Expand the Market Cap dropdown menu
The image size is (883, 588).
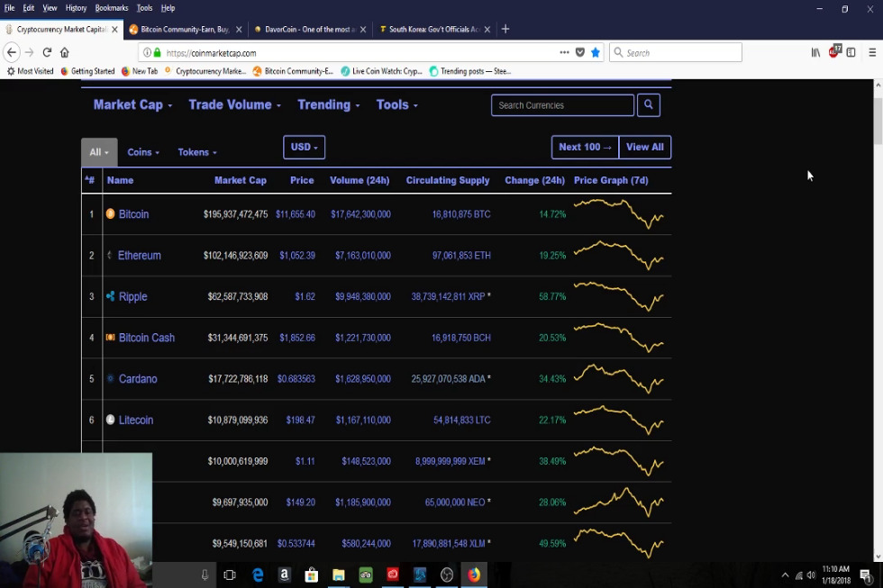click(x=133, y=104)
